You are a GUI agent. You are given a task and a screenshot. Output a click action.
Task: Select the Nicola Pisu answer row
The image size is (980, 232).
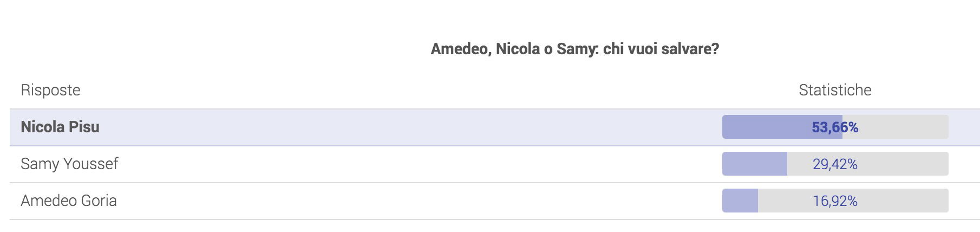click(x=495, y=127)
